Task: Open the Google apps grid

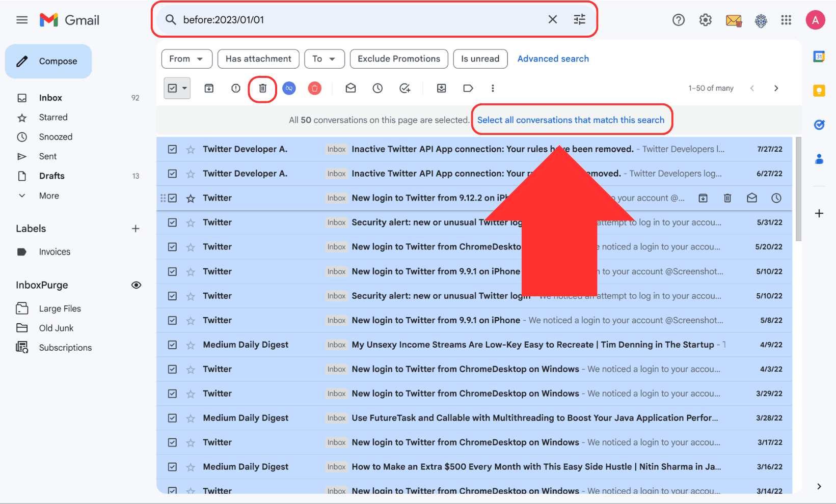Action: (x=786, y=20)
